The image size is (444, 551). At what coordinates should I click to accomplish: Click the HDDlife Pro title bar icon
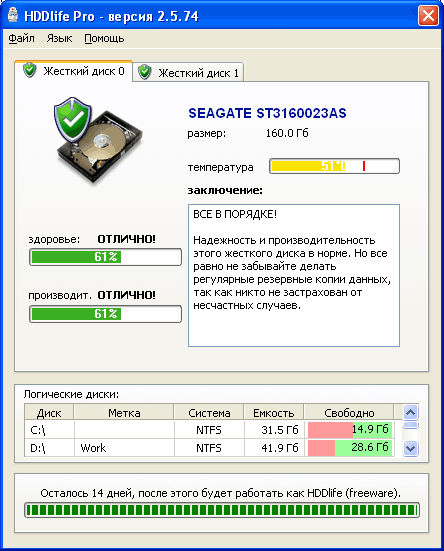(x=13, y=15)
